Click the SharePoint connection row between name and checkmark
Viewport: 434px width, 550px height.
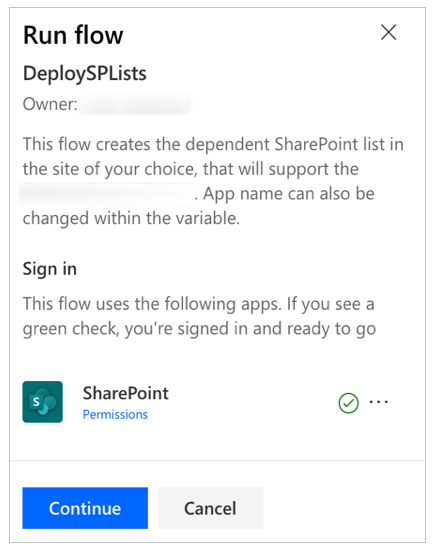pyautogui.click(x=253, y=402)
